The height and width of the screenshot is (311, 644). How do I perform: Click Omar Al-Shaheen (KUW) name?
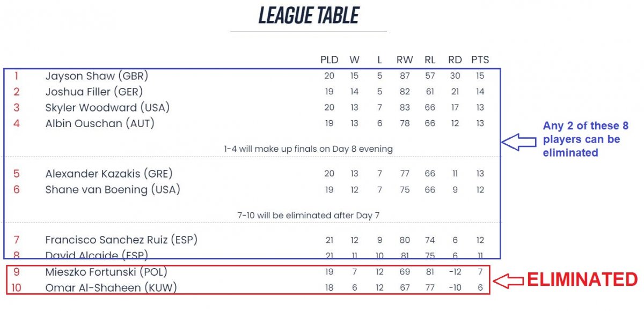click(111, 288)
